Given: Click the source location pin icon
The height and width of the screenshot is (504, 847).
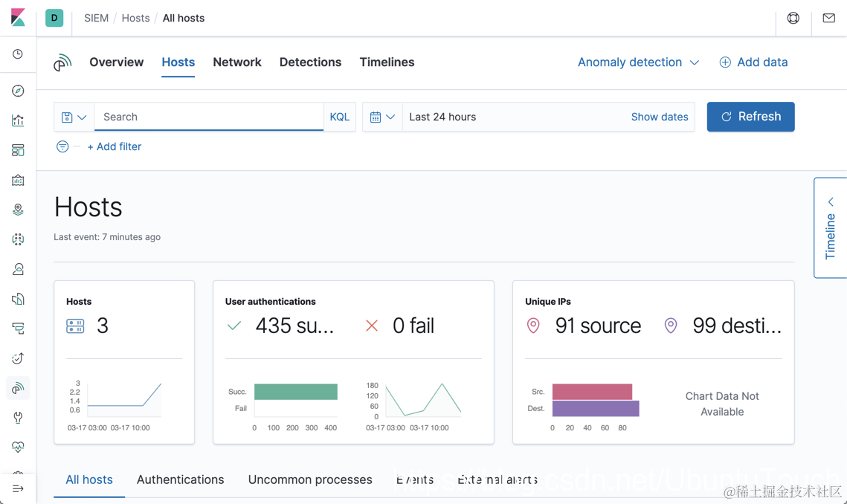Looking at the screenshot, I should pos(533,326).
